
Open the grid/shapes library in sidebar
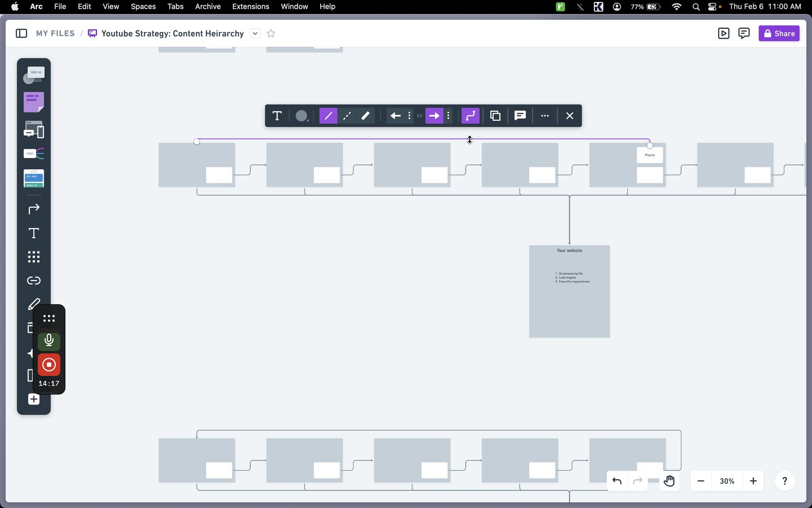click(33, 257)
